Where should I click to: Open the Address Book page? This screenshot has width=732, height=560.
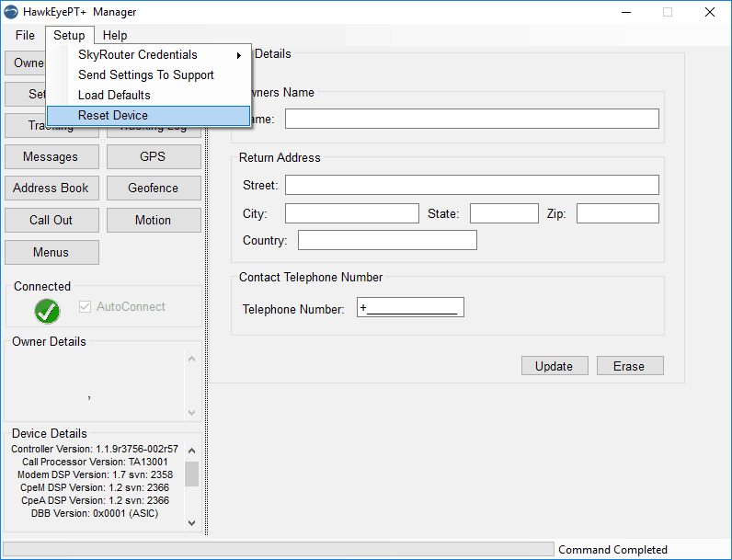click(51, 189)
